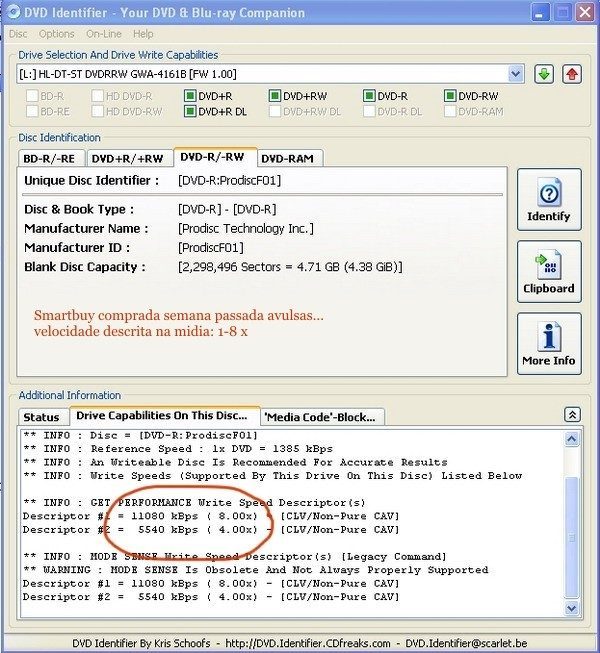Click the log scrollbar down arrow

[572, 608]
